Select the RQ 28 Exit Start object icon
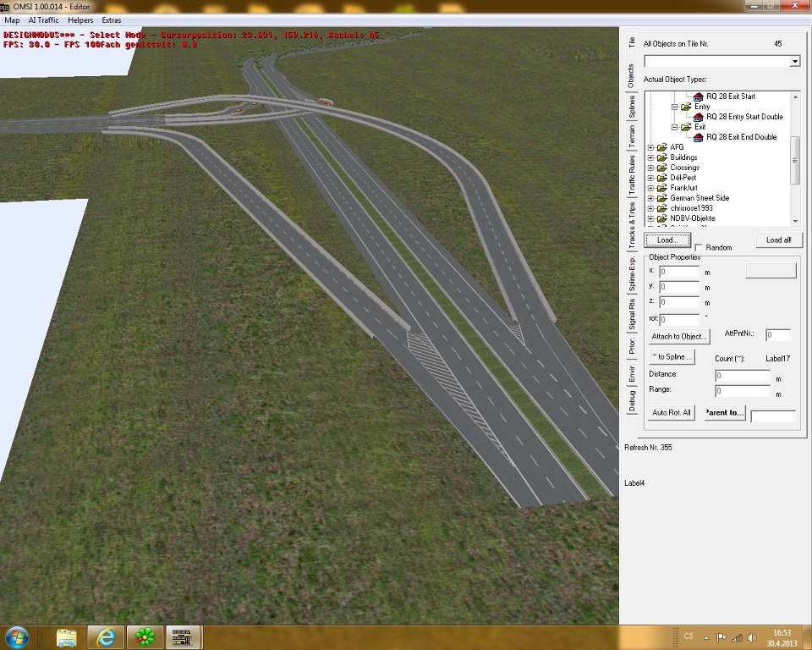The image size is (812, 650). (699, 96)
